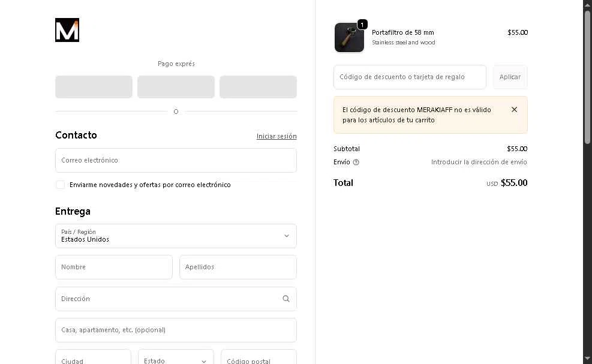Click the Contacto heading
This screenshot has width=592, height=364.
[x=76, y=135]
